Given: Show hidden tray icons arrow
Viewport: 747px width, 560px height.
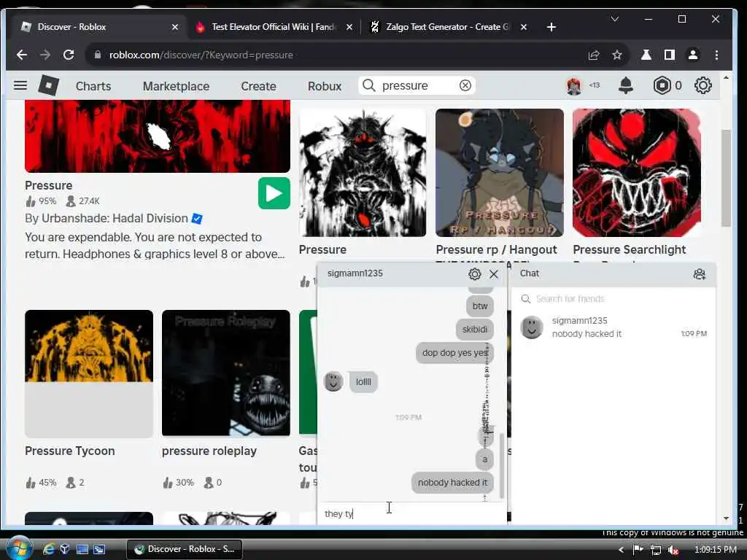Looking at the screenshot, I should pyautogui.click(x=621, y=550).
